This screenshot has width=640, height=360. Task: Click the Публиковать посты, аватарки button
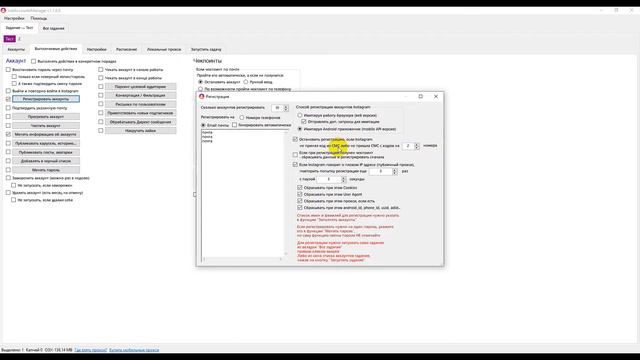(x=46, y=152)
